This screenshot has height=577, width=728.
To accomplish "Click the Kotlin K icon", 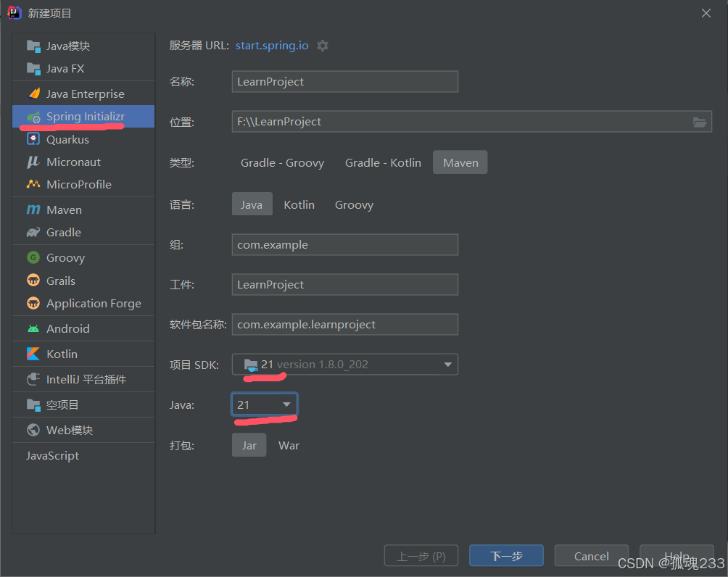I will (x=33, y=354).
